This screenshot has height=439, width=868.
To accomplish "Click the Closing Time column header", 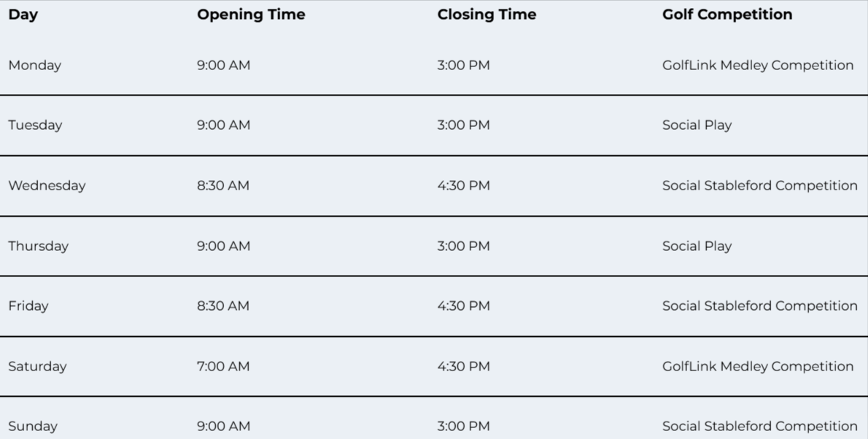I will (x=487, y=15).
